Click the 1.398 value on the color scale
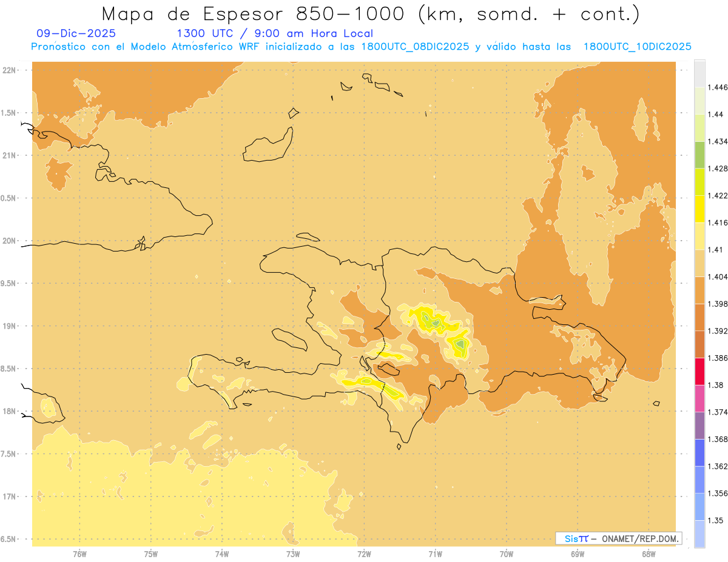728x562 pixels. click(x=717, y=304)
